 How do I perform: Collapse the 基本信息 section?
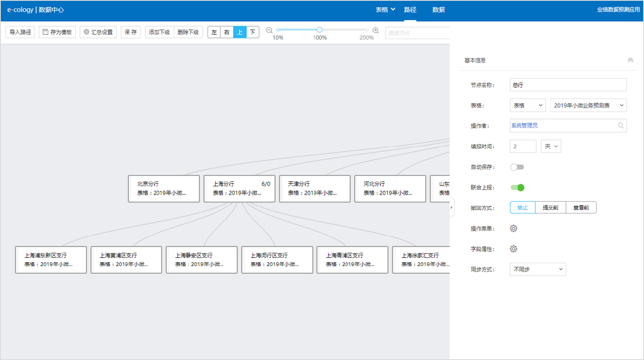point(630,60)
